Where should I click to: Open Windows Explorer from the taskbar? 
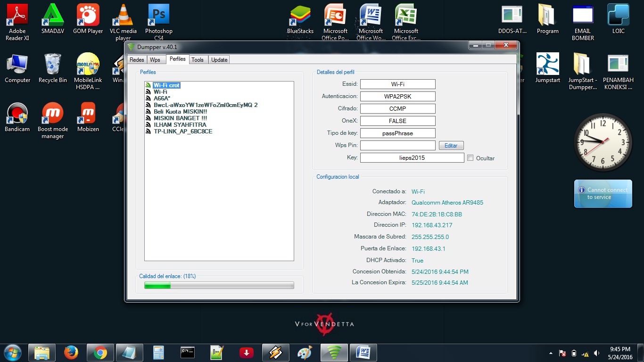[x=42, y=353]
